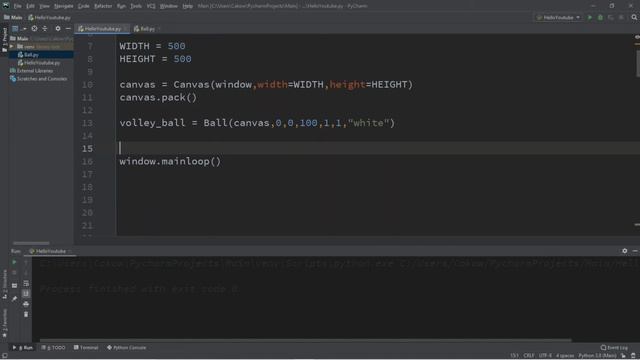Open HelloYoutube run configuration dropdown
Screen dimensions: 640x360
coord(558,18)
